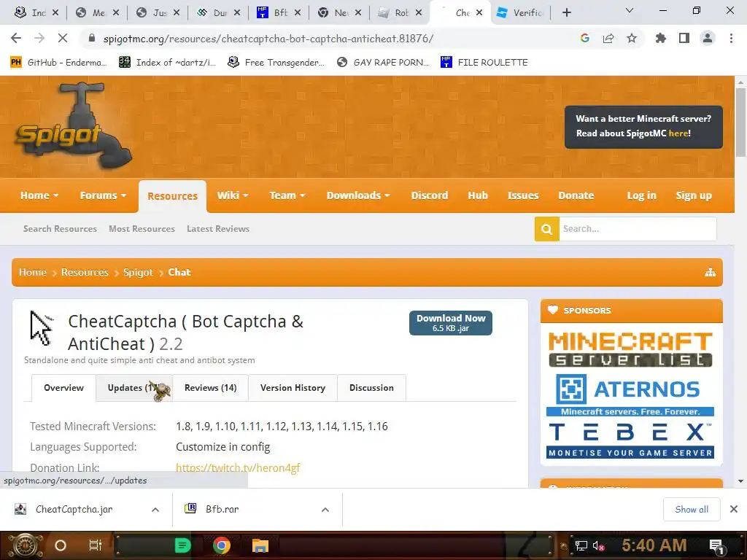Click the Log in link

click(x=642, y=195)
